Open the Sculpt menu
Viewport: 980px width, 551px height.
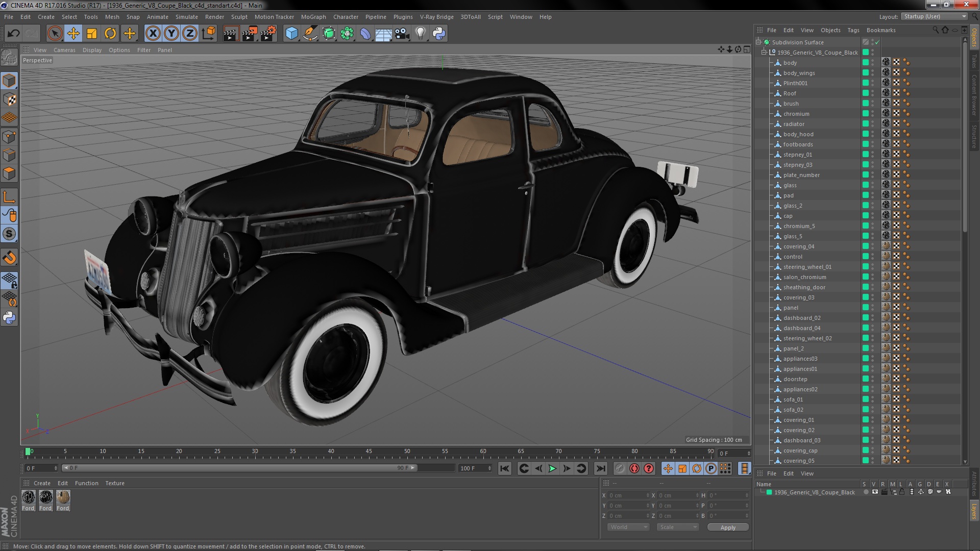(239, 17)
